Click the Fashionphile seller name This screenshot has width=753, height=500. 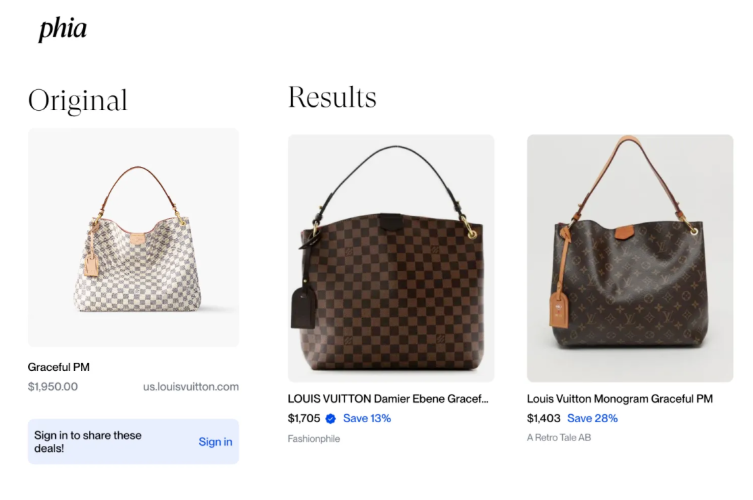point(314,439)
